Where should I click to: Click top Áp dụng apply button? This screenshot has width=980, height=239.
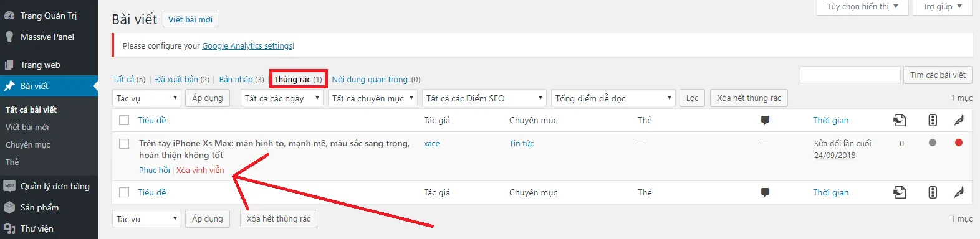coord(208,98)
